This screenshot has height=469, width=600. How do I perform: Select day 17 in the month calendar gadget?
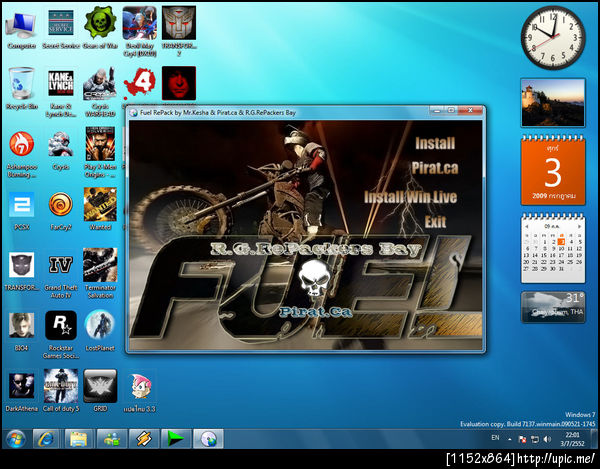point(561,255)
